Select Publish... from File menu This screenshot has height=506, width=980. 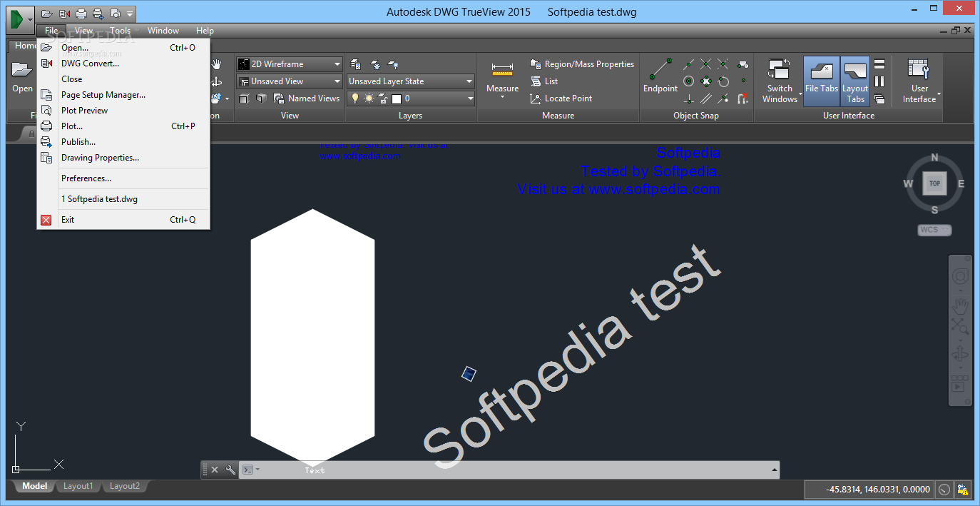pyautogui.click(x=123, y=142)
